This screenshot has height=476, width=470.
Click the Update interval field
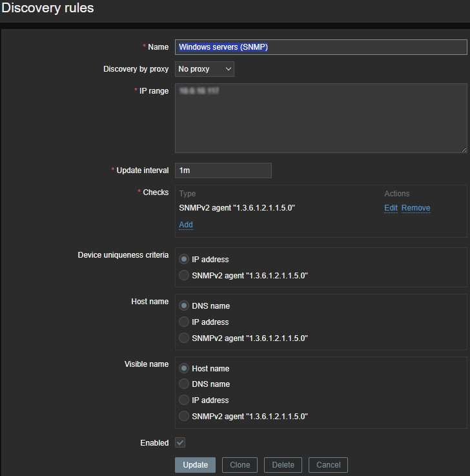(x=223, y=171)
